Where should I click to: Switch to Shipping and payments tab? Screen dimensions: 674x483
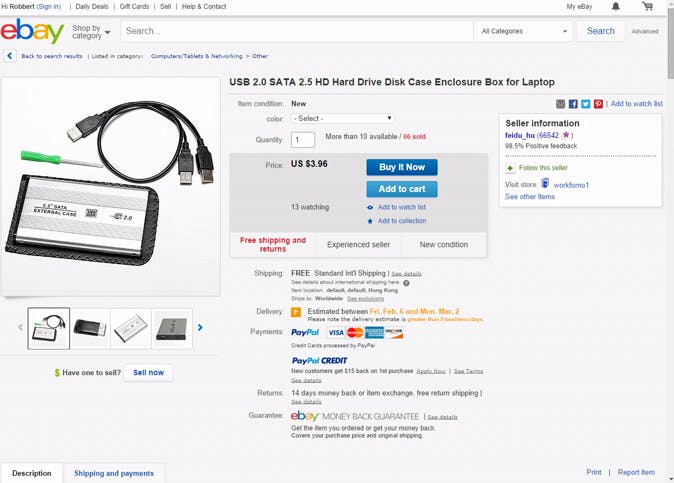(x=114, y=473)
